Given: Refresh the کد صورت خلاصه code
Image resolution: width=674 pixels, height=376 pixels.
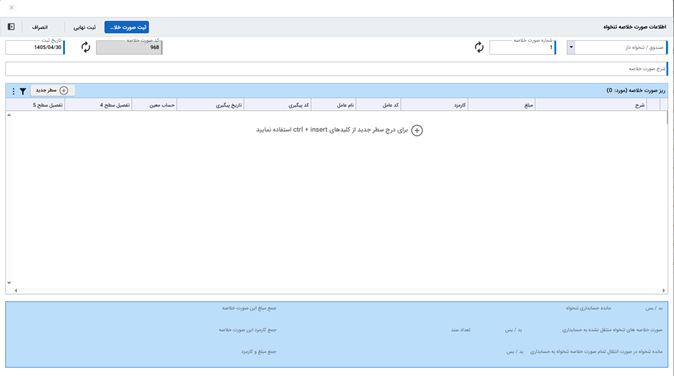Looking at the screenshot, I should [x=86, y=47].
